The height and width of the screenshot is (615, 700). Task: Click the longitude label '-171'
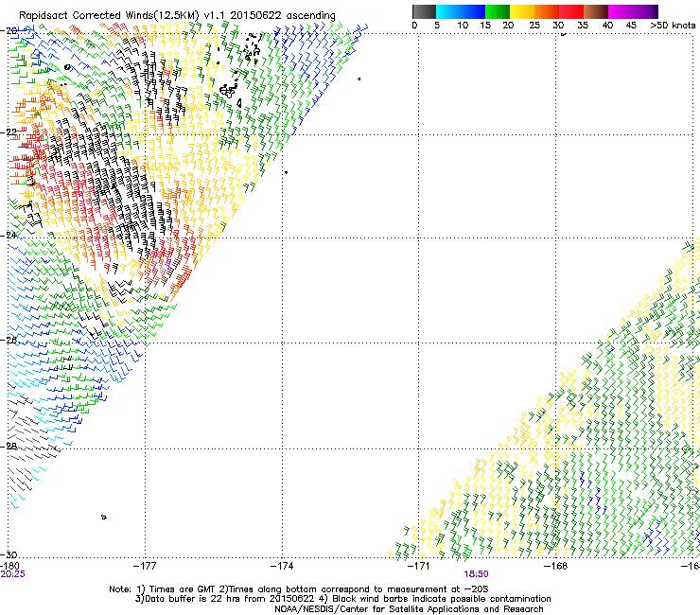tap(419, 566)
